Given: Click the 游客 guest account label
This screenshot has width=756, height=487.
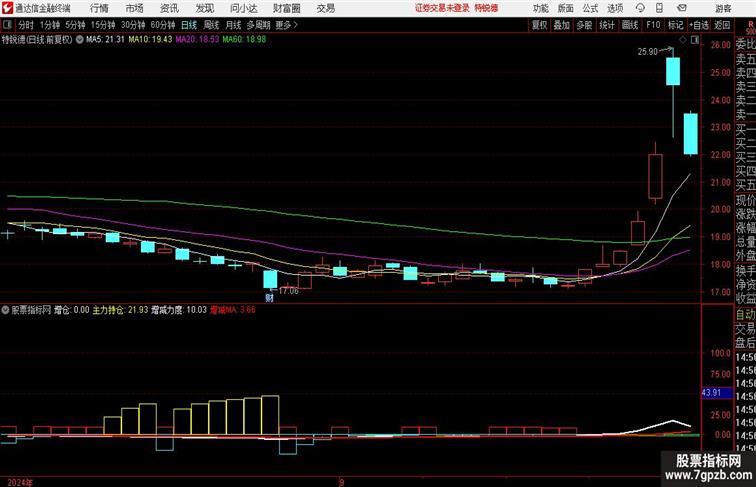Looking at the screenshot, I should (x=723, y=8).
